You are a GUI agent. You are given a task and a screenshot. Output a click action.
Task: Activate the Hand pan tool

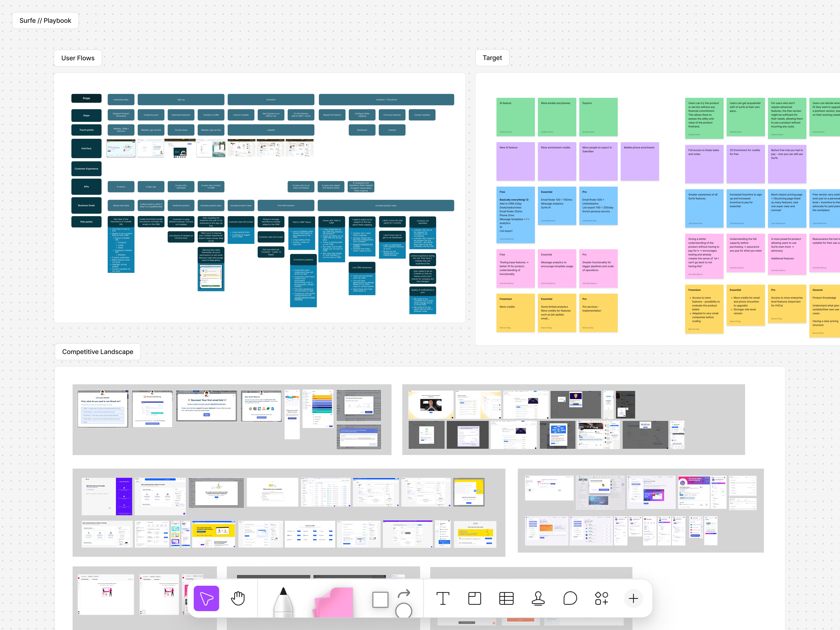point(238,598)
